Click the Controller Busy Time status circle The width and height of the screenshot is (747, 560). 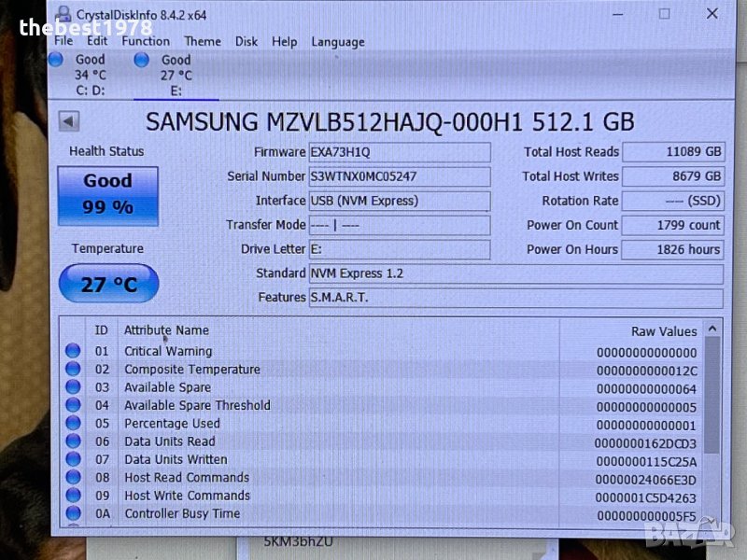click(x=73, y=513)
